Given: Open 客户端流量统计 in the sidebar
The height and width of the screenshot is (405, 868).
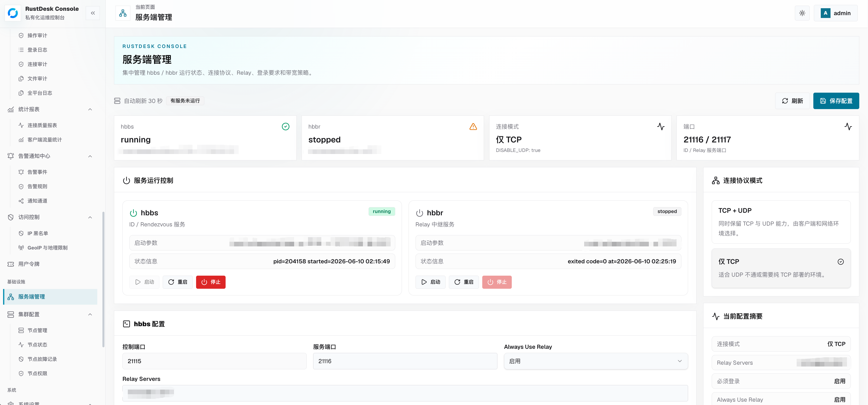Looking at the screenshot, I should tap(44, 140).
